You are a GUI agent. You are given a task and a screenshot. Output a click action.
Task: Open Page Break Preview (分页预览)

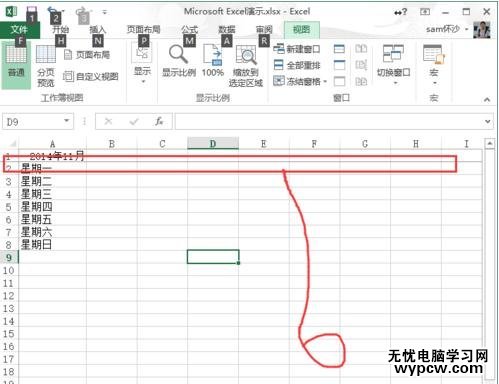pyautogui.click(x=45, y=66)
